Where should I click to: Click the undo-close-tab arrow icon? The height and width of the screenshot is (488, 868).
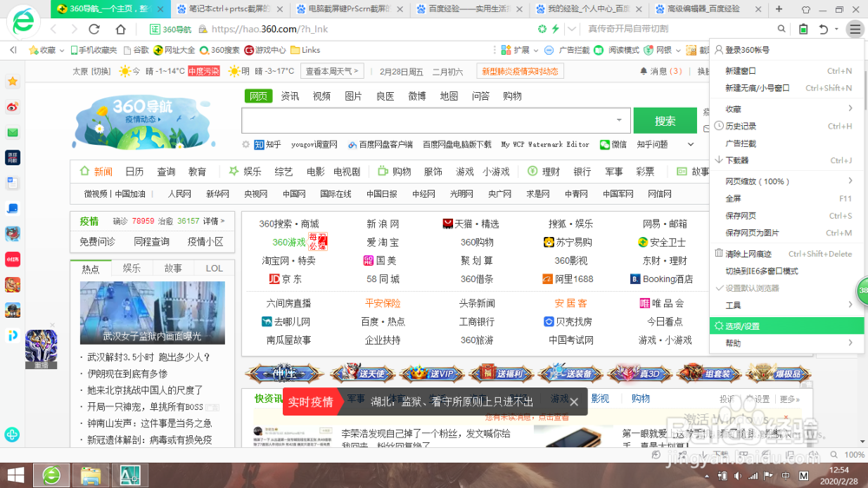point(824,29)
